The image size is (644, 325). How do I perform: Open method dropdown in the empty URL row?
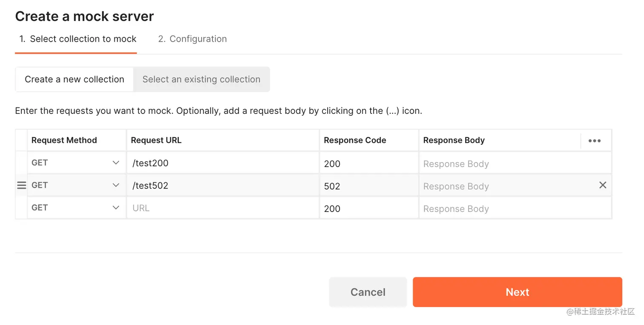(x=115, y=208)
